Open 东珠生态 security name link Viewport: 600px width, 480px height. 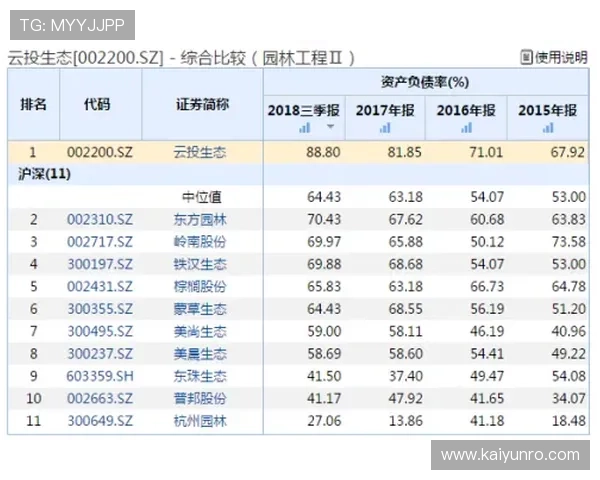[200, 376]
